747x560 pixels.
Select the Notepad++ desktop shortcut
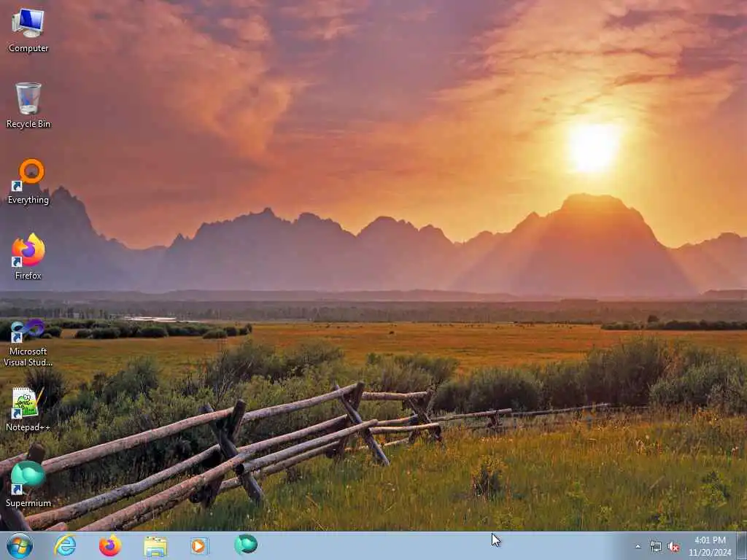(x=28, y=409)
